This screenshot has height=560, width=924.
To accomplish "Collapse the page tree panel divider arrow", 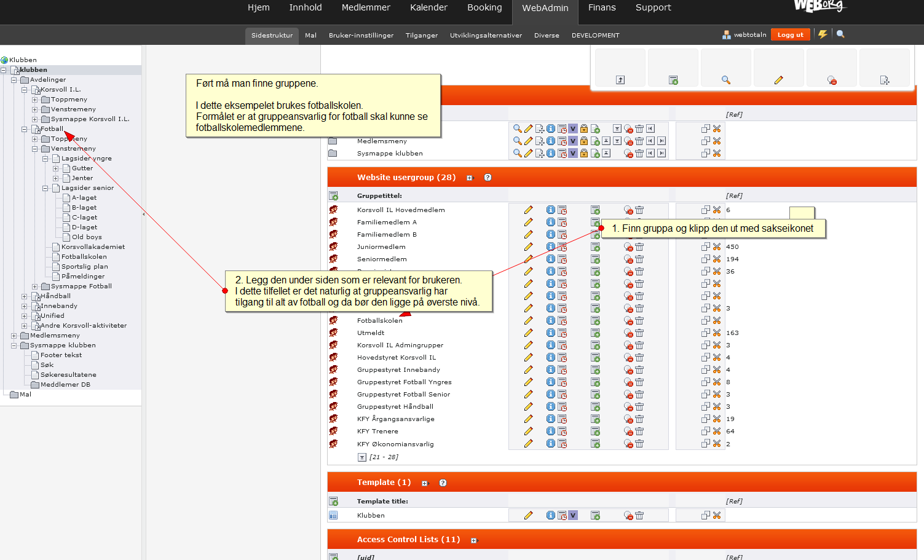I will [x=144, y=215].
